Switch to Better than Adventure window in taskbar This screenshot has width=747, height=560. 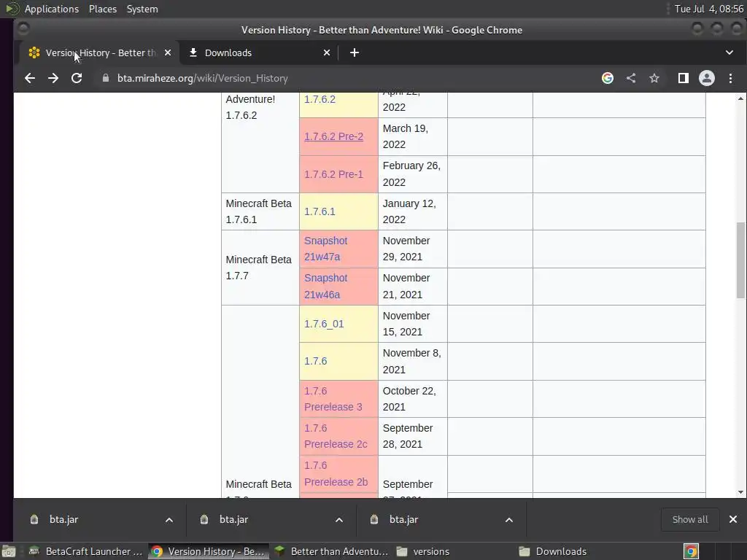pos(331,551)
